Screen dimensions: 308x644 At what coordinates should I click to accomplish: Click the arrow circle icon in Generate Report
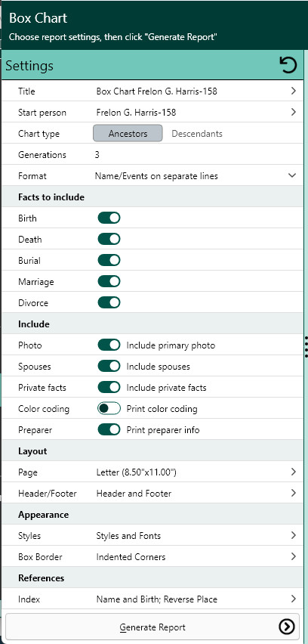(286, 627)
